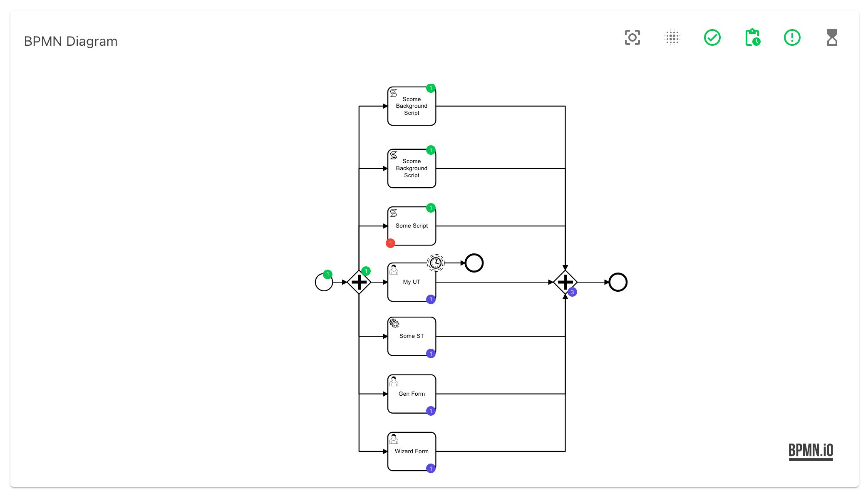Screen dimensions: 868x496
Task: Toggle the token count badge on Scome Background Script top
Action: (x=431, y=88)
